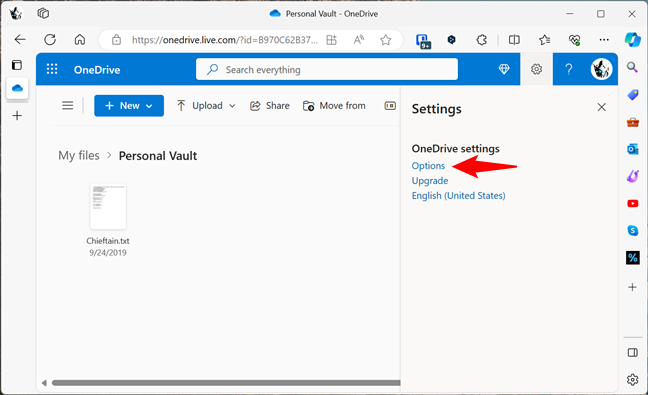Click the New button
The width and height of the screenshot is (648, 395).
coord(129,106)
